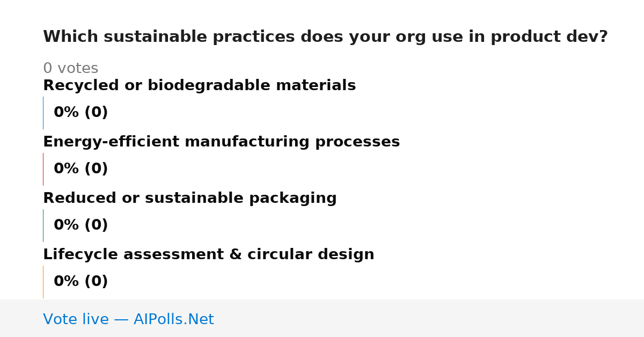This screenshot has width=644, height=337.
Task: Click the orange bar under Lifecycle assessment
Action: click(43, 282)
